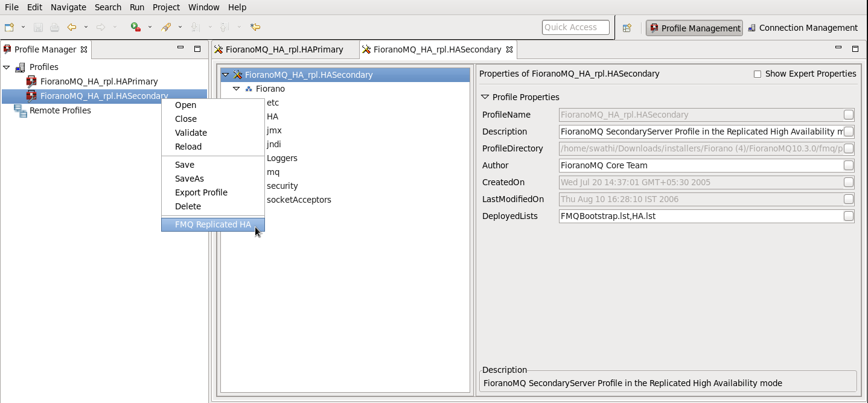The height and width of the screenshot is (403, 868).
Task: Switch to FioranoMQ_HA_rpl.HAPrimary editor tab
Action: click(x=284, y=49)
